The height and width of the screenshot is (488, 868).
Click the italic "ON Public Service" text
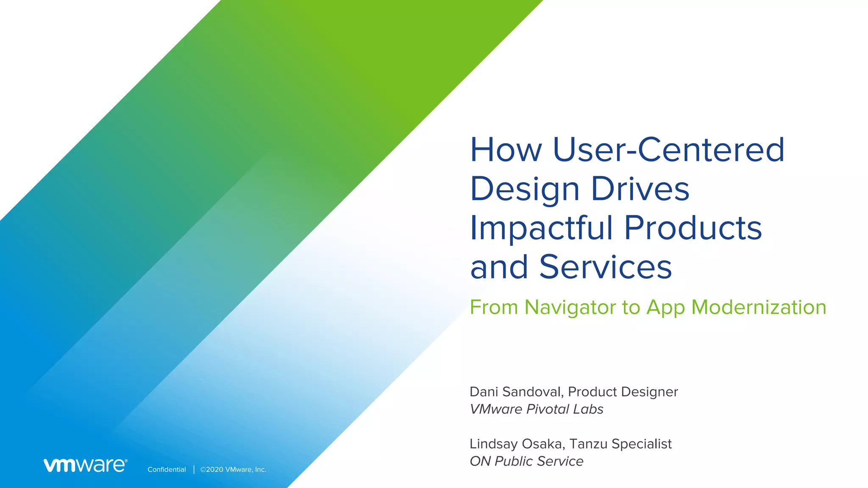click(x=526, y=461)
